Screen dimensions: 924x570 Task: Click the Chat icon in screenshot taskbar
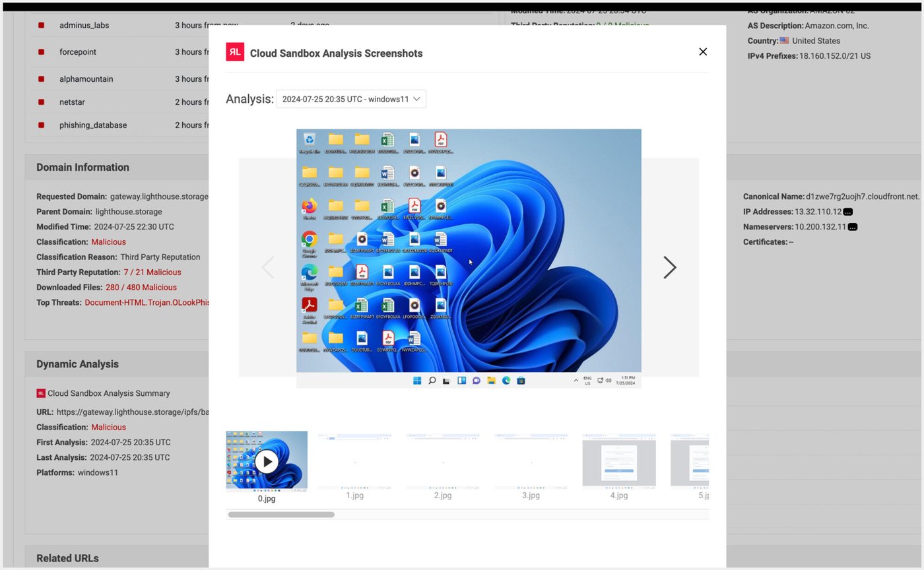(476, 381)
